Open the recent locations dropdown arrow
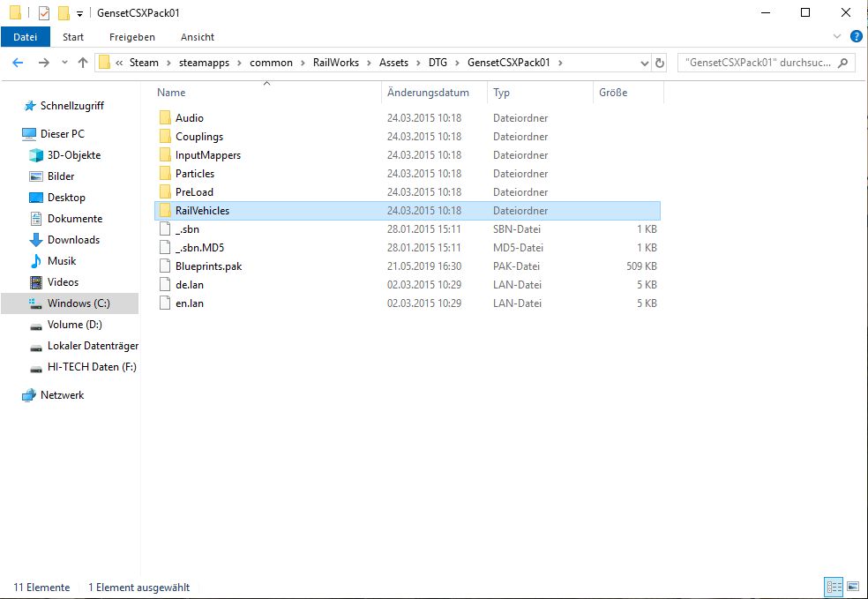Viewport: 868px width, 599px height. pyautogui.click(x=64, y=63)
